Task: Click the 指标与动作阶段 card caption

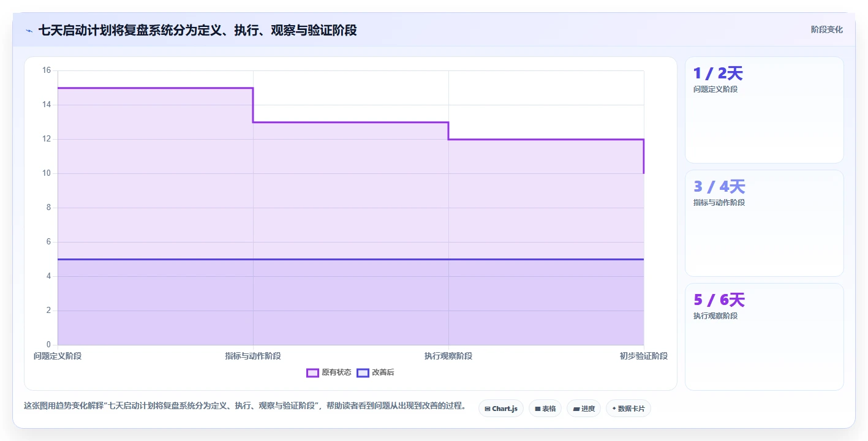Action: [719, 203]
